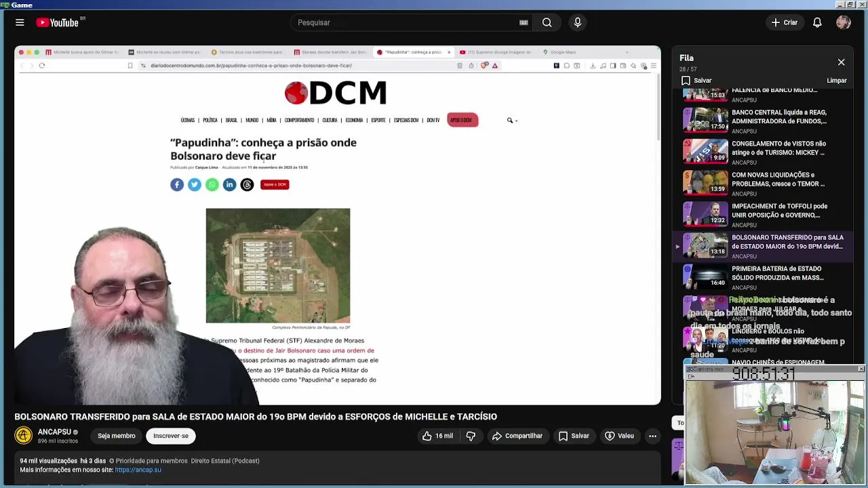Open ECONOMIA in the DCM nav menu
The width and height of the screenshot is (868, 488).
coord(354,121)
